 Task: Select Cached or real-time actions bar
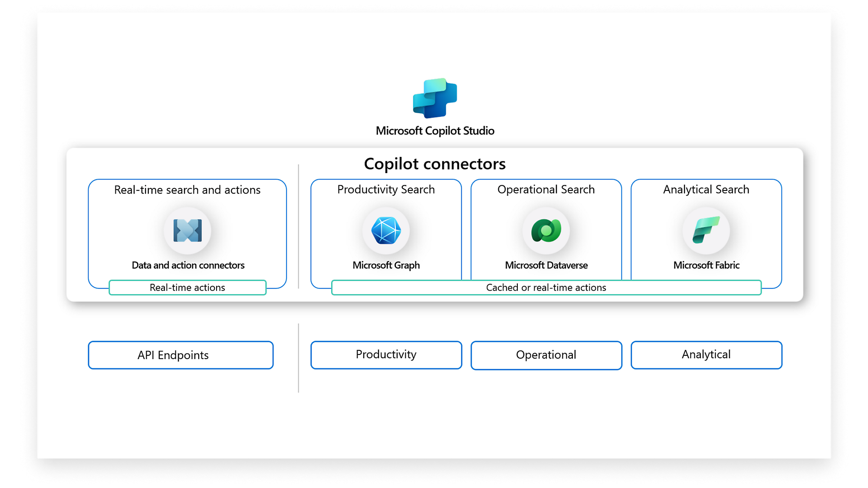click(546, 287)
